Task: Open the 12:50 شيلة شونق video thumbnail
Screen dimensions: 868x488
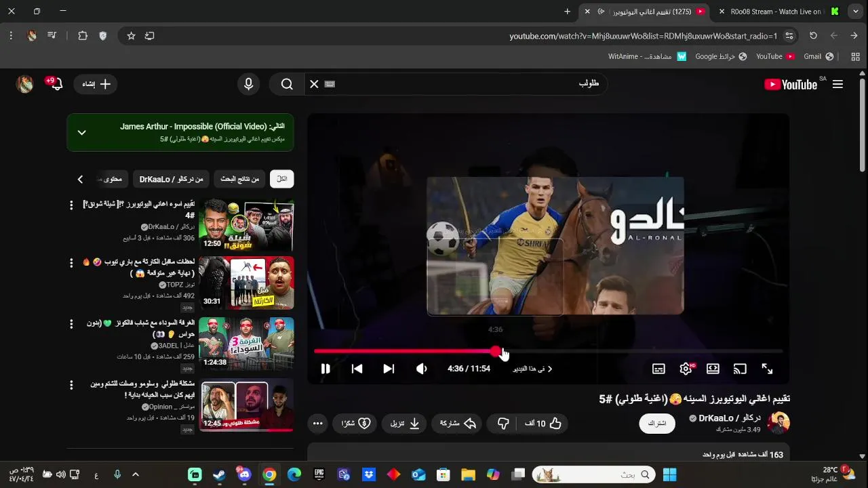Action: 246,225
